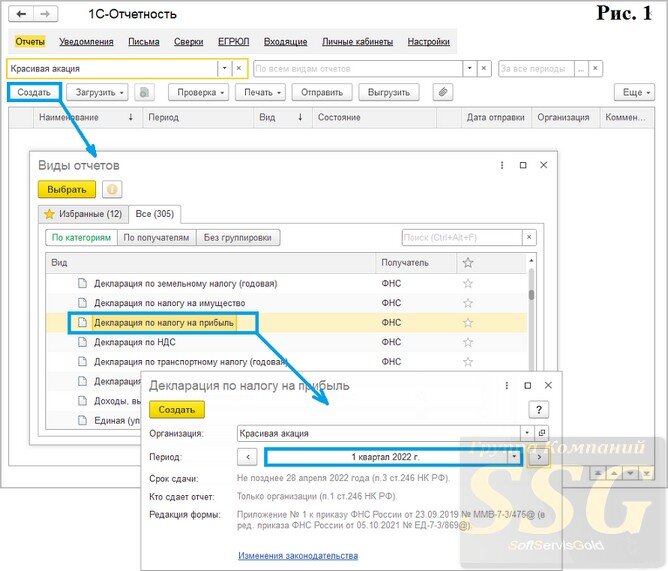Image resolution: width=668 pixels, height=571 pixels.
Task: Clear the periods filter
Action: click(x=595, y=68)
